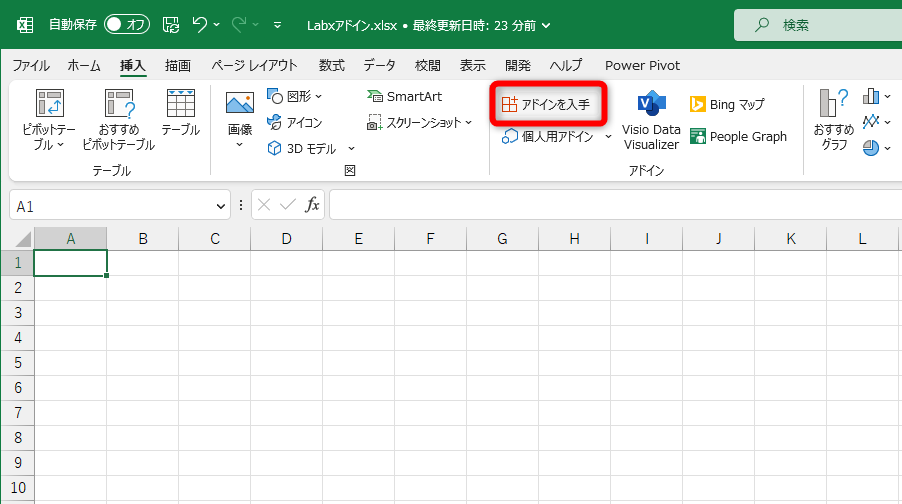Viewport: 902px width, 504px height.
Task: Insert SmartArt graphic
Action: coord(405,96)
